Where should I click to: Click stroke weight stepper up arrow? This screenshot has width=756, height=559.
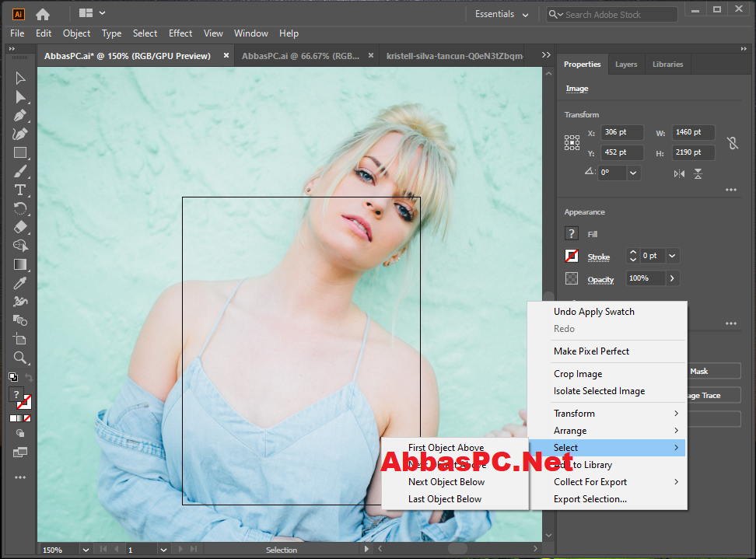633,252
